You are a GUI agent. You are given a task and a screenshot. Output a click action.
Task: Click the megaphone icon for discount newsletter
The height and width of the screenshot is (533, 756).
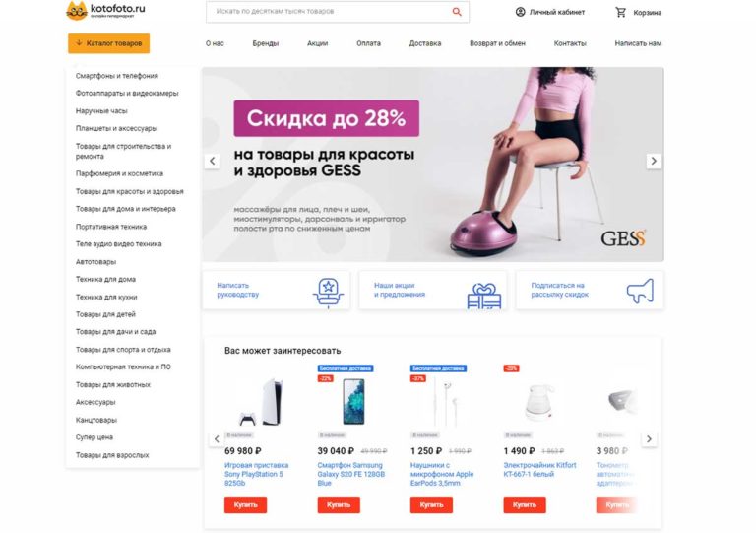(640, 291)
